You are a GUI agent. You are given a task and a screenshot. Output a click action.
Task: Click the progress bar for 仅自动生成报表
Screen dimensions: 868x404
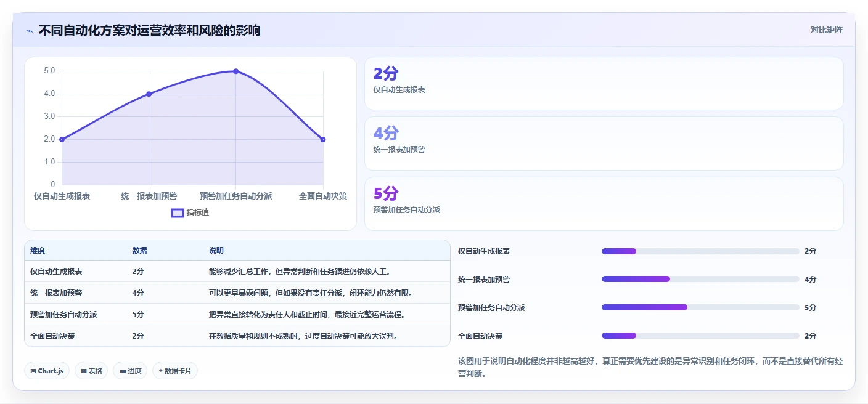click(700, 251)
